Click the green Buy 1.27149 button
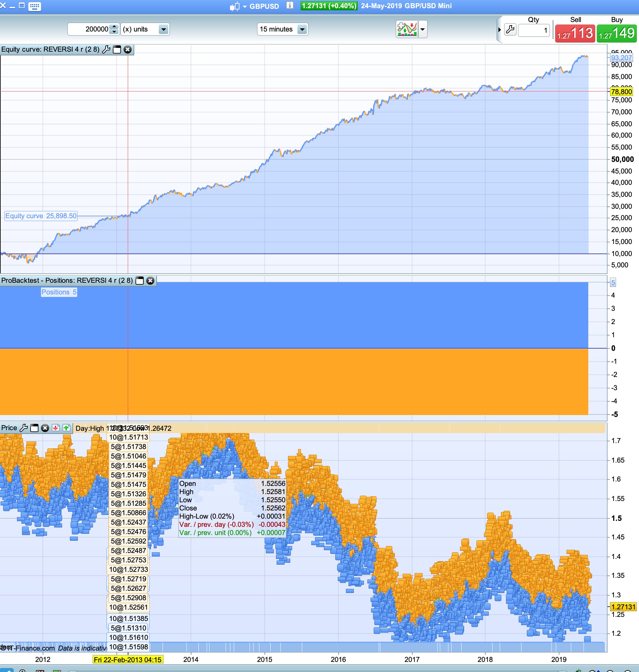Viewport: 639px width, 672px height. (617, 33)
